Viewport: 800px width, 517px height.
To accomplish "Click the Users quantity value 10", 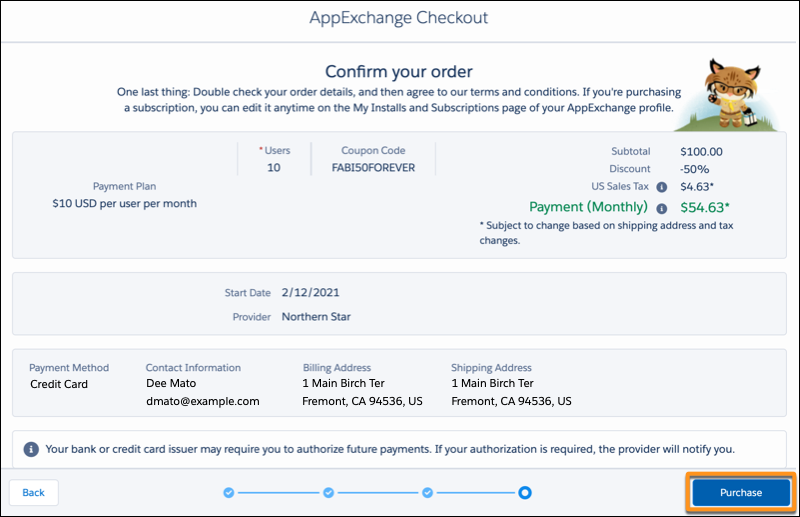I will (274, 168).
